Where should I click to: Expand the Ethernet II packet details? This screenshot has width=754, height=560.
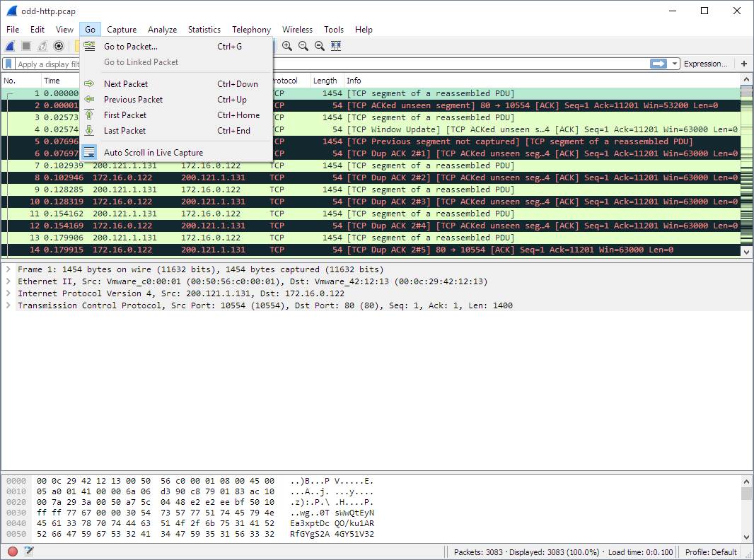coord(7,281)
